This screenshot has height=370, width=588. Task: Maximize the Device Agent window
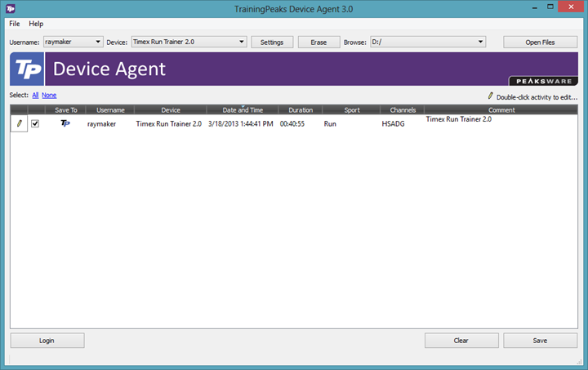[x=550, y=7]
